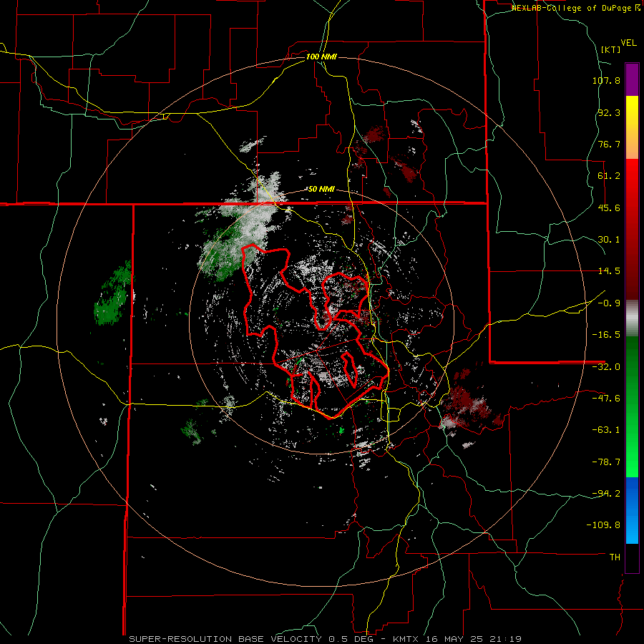Click the -32.0 legend value
The height and width of the screenshot is (644, 644).
(606, 367)
